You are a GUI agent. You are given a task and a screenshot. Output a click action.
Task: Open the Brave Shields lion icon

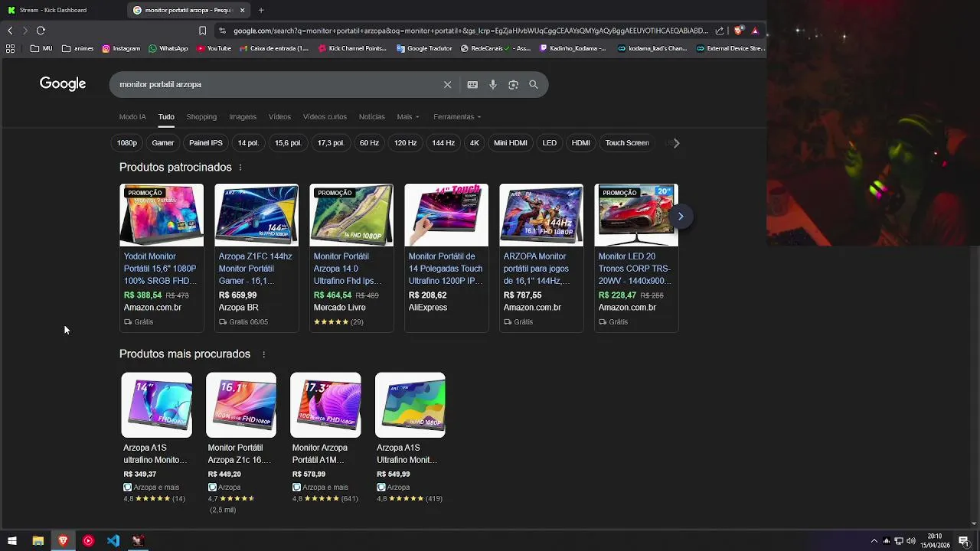[738, 31]
